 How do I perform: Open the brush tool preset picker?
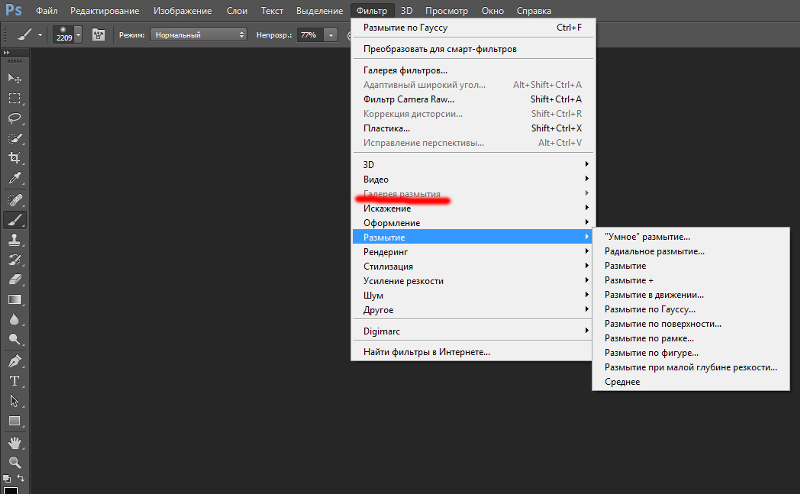pos(29,35)
